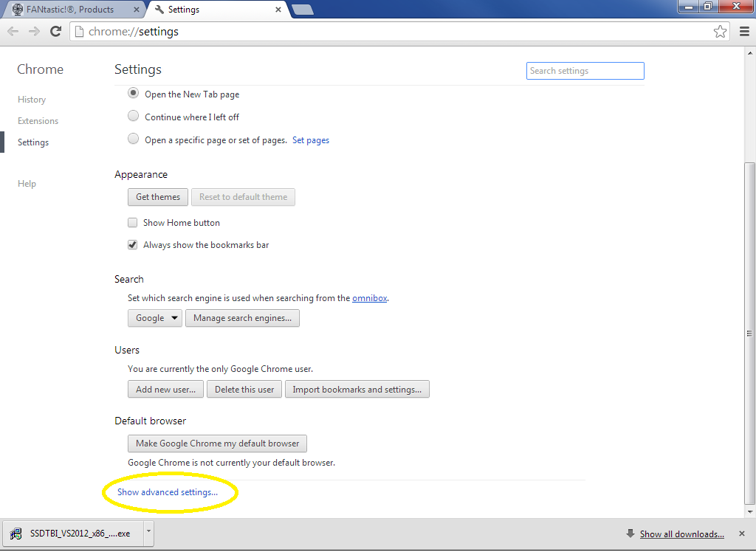Screen dimensions: 756x552
Task: Select Settings in the sidebar
Action: tap(33, 142)
